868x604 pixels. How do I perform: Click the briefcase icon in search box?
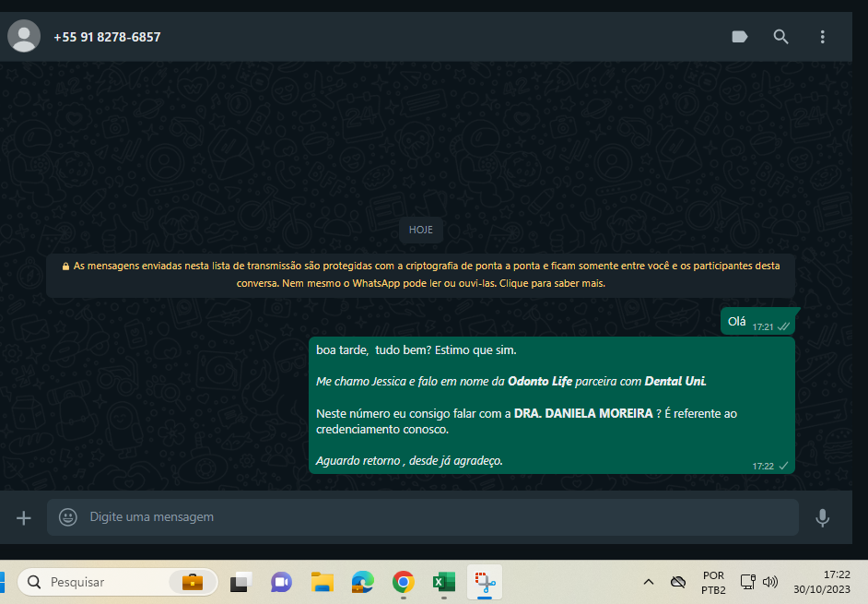coord(193,582)
